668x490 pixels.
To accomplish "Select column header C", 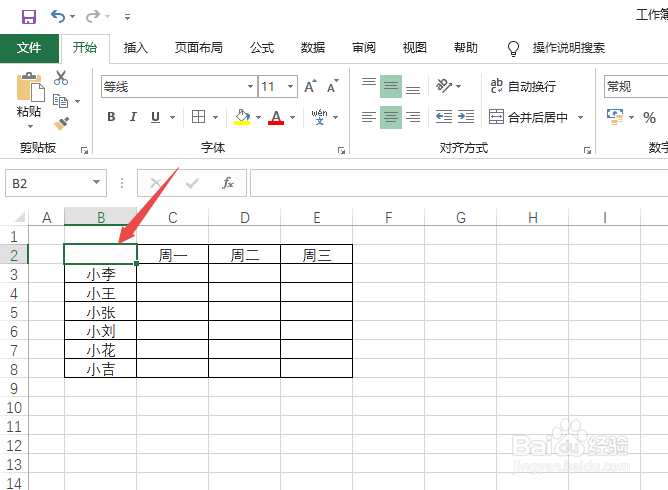I will (173, 217).
